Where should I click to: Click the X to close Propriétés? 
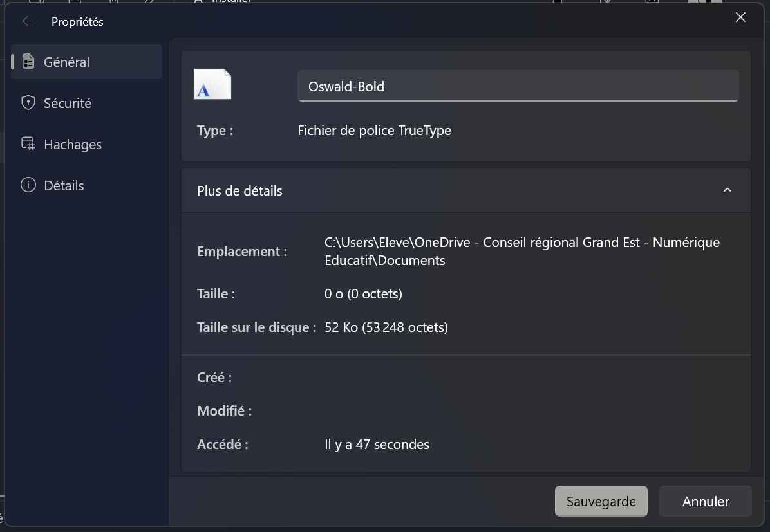tap(740, 17)
